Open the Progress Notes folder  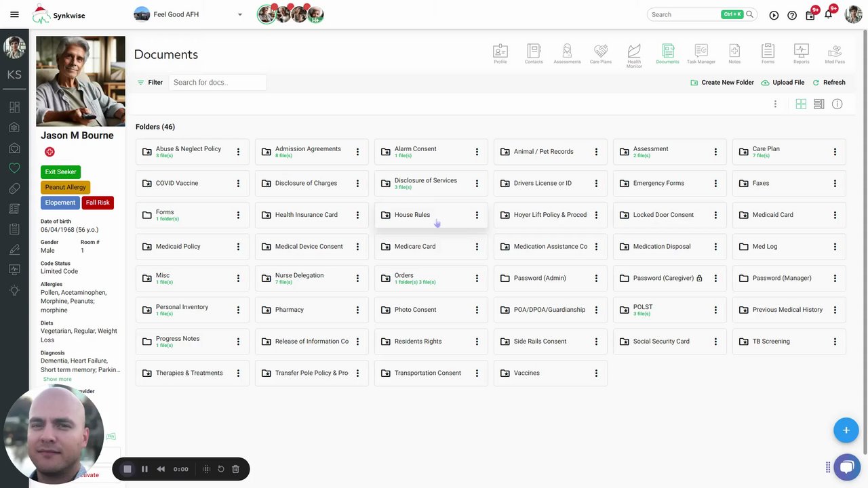tap(192, 342)
